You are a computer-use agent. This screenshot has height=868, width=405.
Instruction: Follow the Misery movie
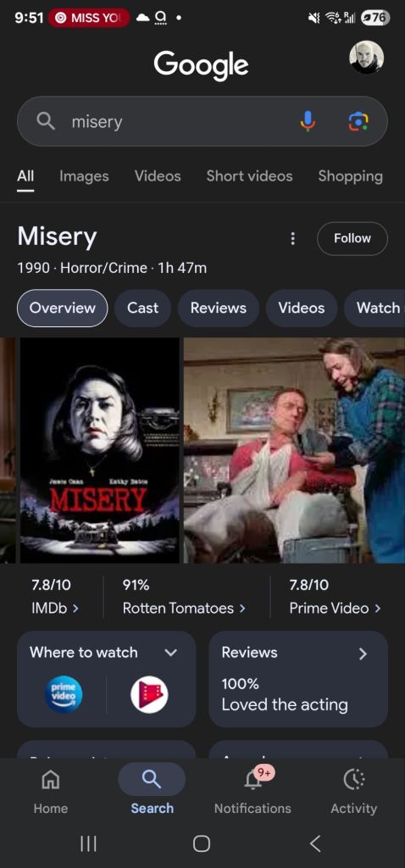pyautogui.click(x=352, y=238)
